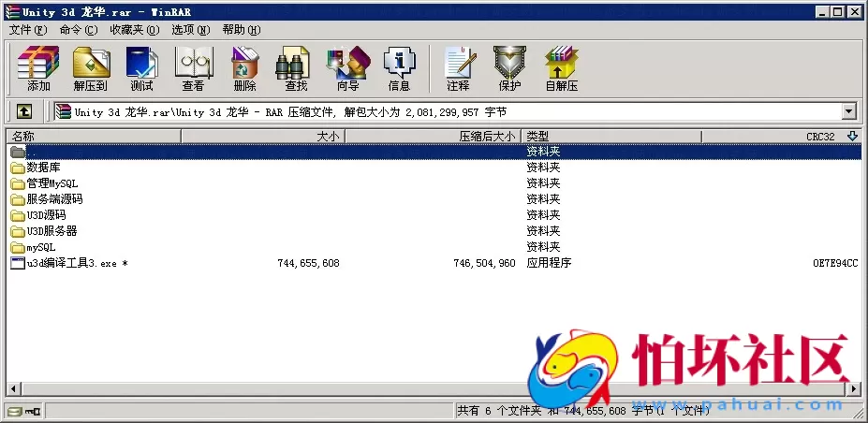
Task: Click the 注释 (Comment) toolbar icon
Action: 459,68
